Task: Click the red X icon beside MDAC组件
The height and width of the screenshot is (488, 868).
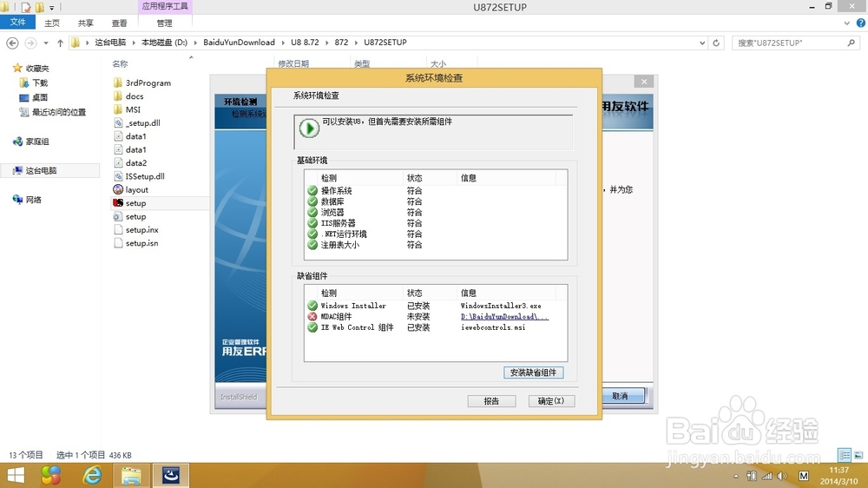Action: coord(312,316)
